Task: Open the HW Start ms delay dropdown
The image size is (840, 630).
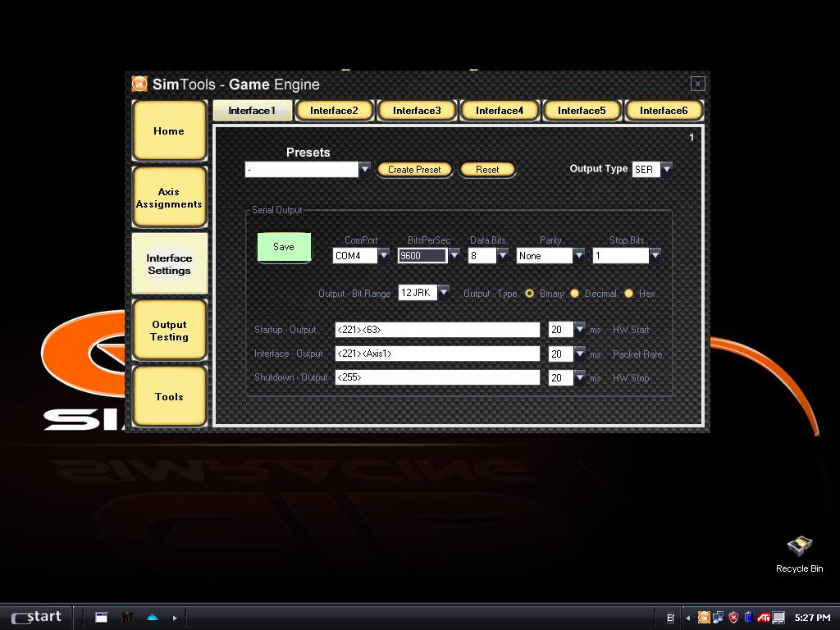Action: pos(580,329)
